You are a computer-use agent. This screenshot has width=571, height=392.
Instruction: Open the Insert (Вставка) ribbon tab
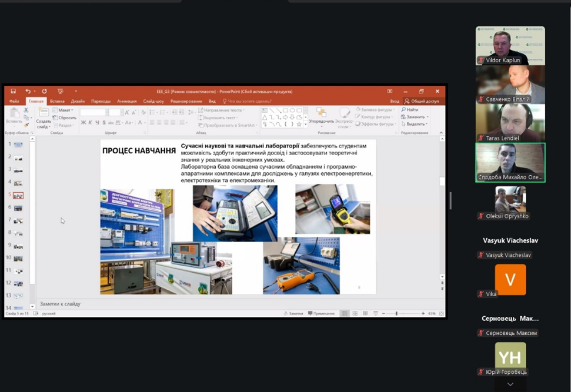coord(57,101)
